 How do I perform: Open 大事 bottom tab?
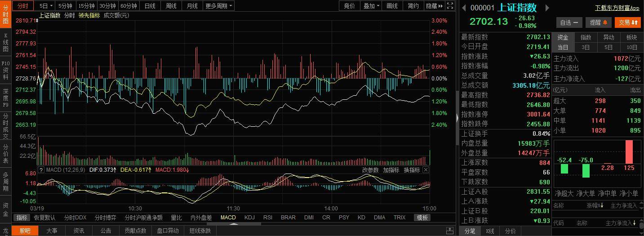pyautogui.click(x=52, y=231)
